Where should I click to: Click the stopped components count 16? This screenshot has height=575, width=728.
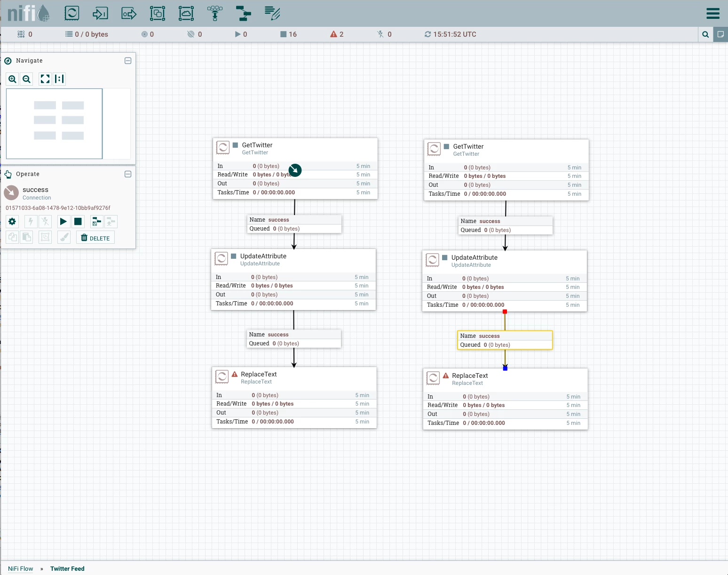[288, 34]
